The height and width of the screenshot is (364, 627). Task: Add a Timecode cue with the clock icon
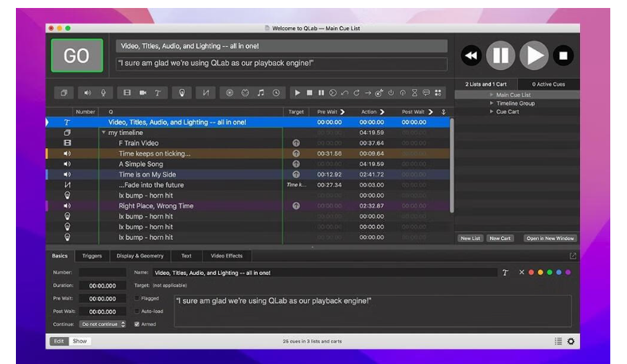[x=276, y=93]
